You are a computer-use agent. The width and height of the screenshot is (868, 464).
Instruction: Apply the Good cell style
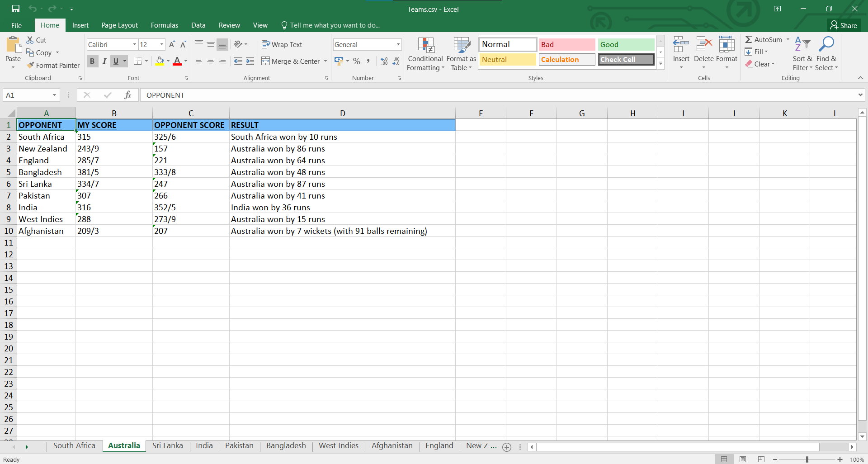tap(626, 44)
